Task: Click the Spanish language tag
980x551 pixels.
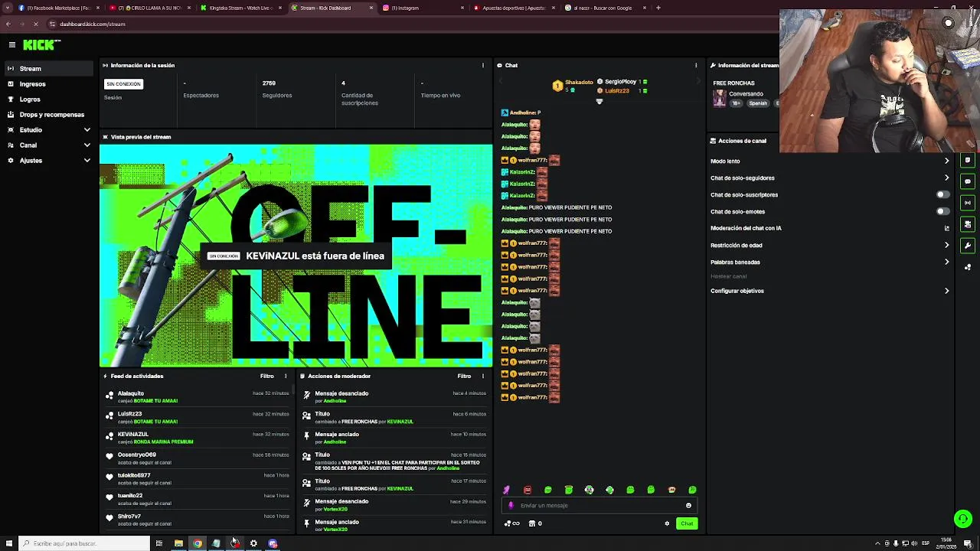Action: [758, 103]
